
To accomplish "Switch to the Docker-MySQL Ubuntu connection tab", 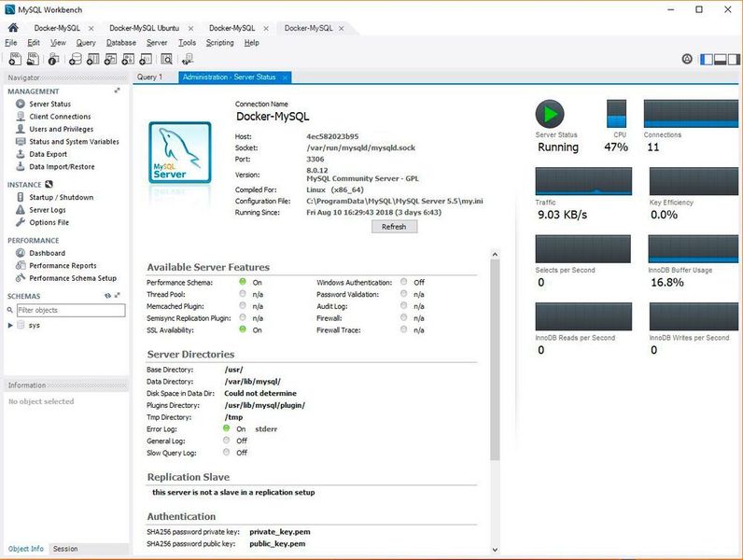I will pyautogui.click(x=144, y=28).
